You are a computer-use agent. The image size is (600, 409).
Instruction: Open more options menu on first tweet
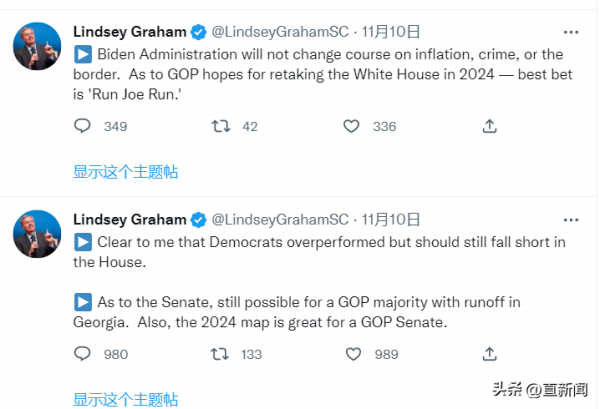(x=571, y=32)
